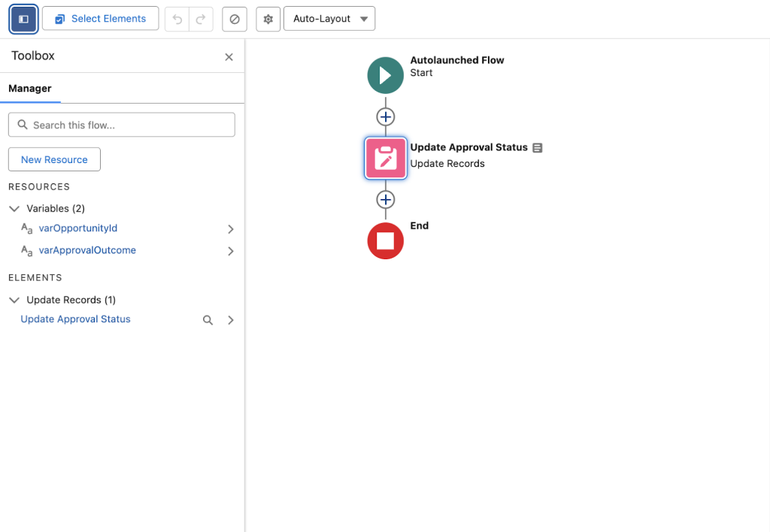Click the undo arrow icon
Viewport: 770px width, 532px height.
pos(177,19)
